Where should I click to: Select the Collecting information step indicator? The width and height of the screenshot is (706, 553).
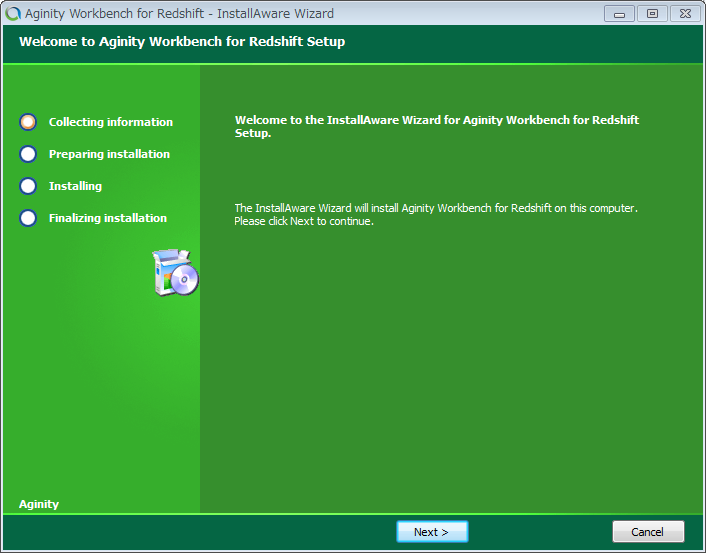pyautogui.click(x=28, y=122)
